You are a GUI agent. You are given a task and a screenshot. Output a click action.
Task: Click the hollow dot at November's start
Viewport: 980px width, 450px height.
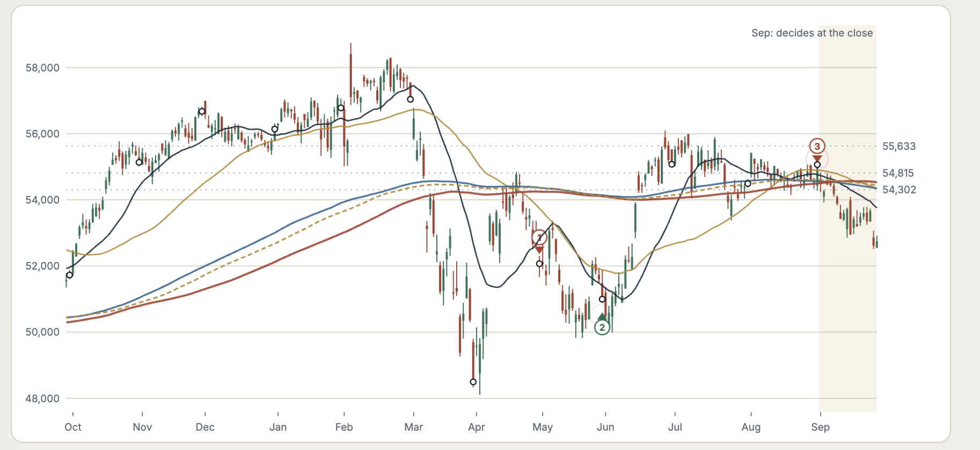click(139, 162)
